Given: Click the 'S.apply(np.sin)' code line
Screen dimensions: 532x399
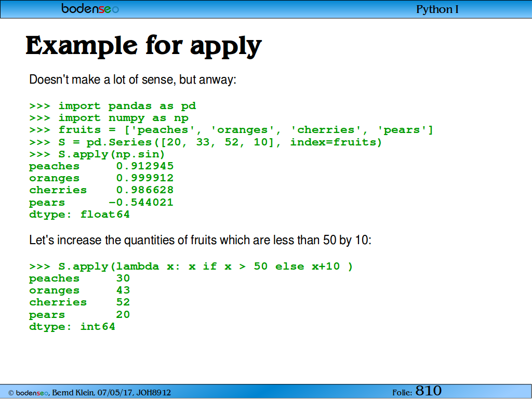Looking at the screenshot, I should (x=97, y=154).
